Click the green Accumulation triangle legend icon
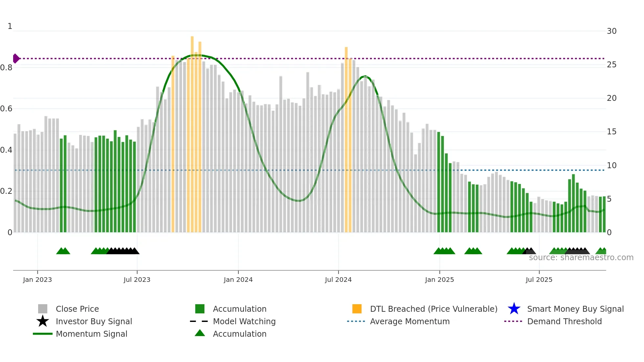The height and width of the screenshot is (362, 644). coord(200,333)
